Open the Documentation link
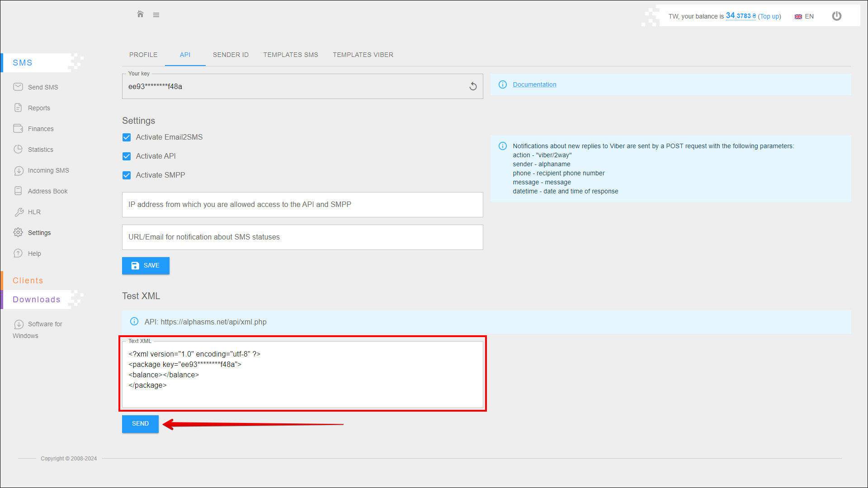The image size is (868, 488). (534, 84)
